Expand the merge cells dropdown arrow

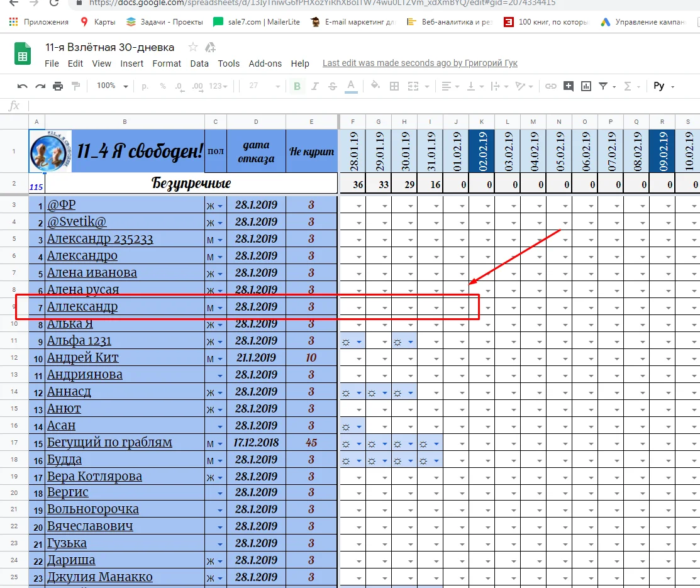tap(427, 86)
